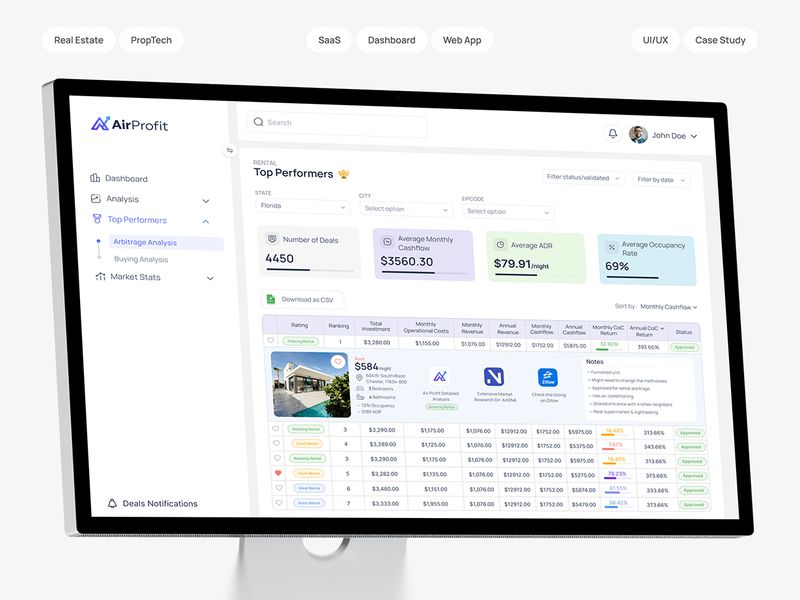800x600 pixels.
Task: Open Analysis in the sidebar menu
Action: coord(122,198)
